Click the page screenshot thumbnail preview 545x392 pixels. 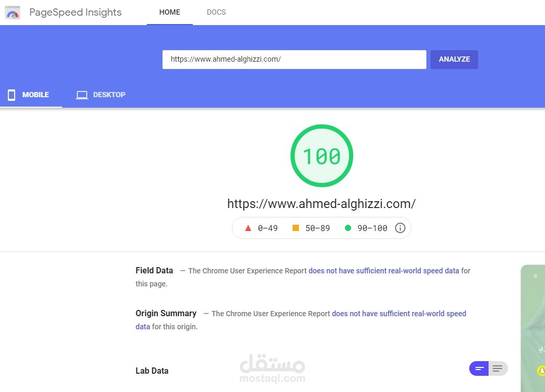click(533, 328)
